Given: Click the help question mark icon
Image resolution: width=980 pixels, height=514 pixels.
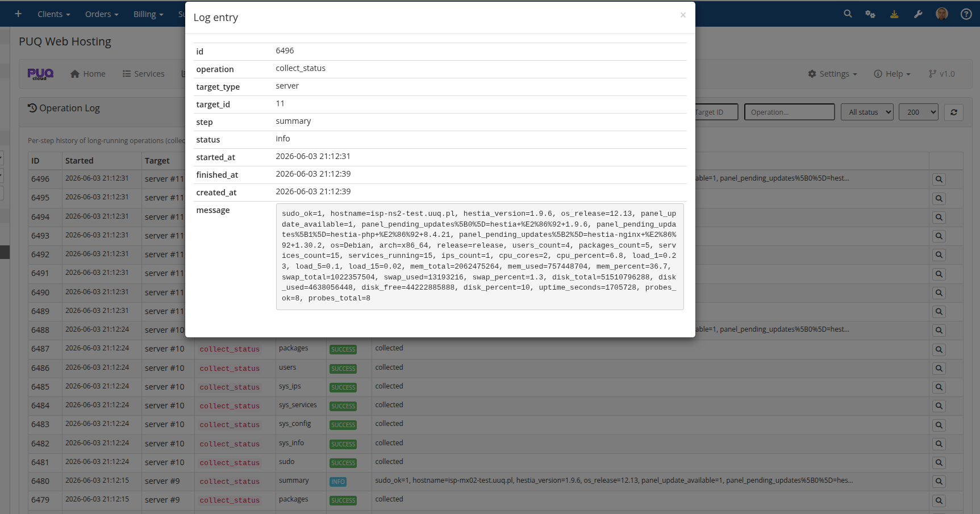Looking at the screenshot, I should click(966, 14).
